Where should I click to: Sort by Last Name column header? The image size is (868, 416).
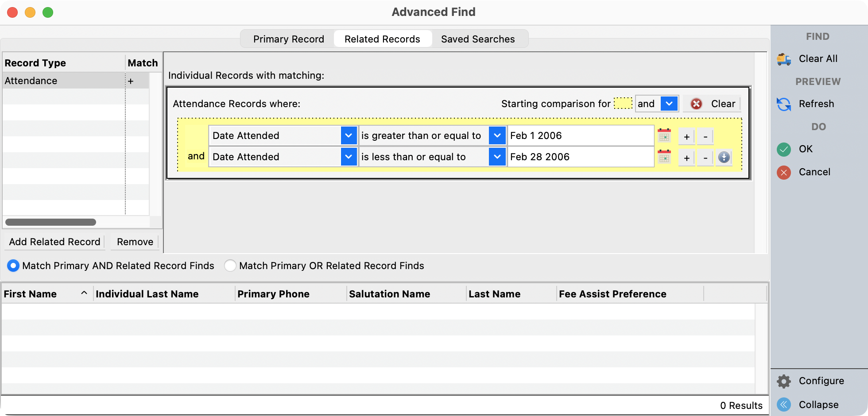(x=511, y=294)
